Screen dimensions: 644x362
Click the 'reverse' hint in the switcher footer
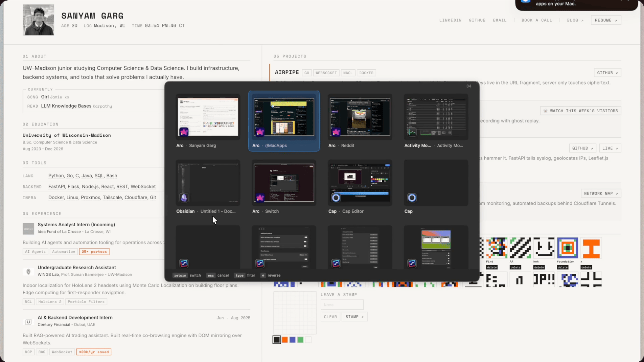[x=270, y=275]
